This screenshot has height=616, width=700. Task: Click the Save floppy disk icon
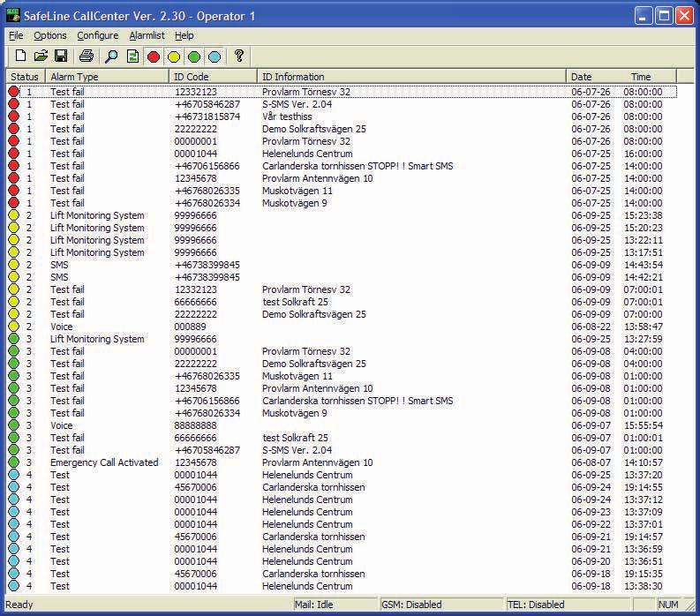coord(61,56)
